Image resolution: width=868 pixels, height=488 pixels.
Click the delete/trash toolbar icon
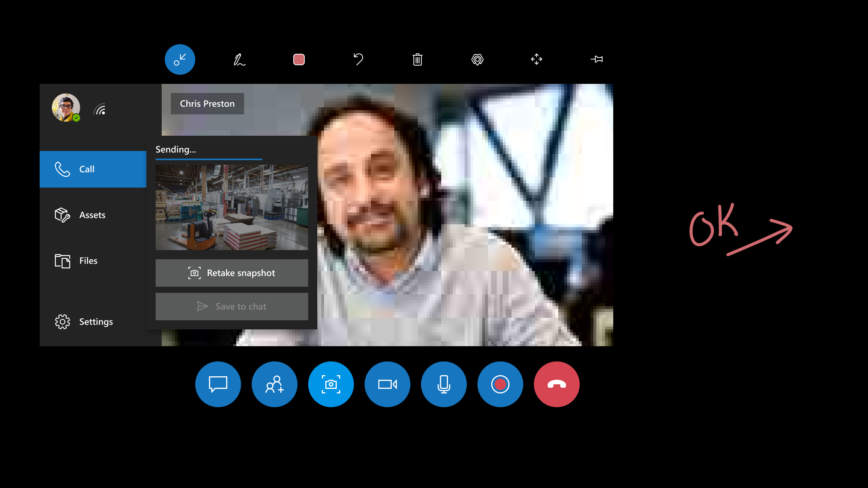(x=417, y=59)
